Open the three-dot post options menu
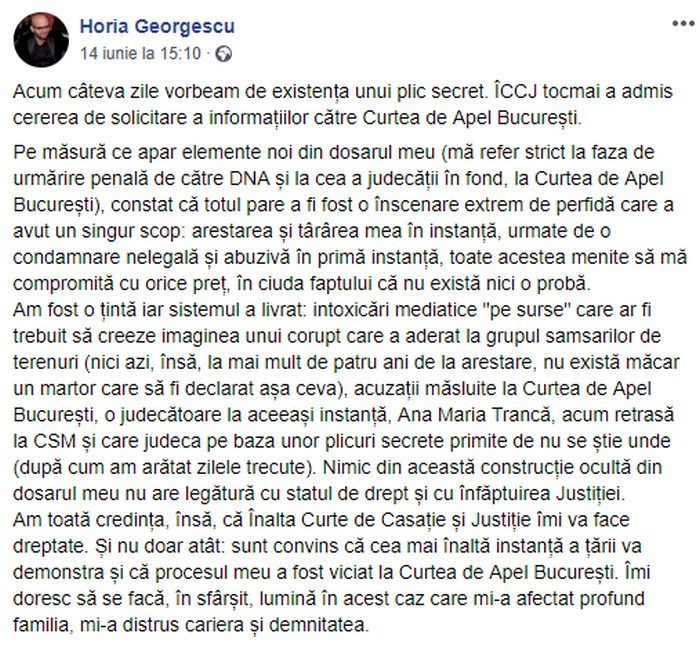 pos(683,24)
